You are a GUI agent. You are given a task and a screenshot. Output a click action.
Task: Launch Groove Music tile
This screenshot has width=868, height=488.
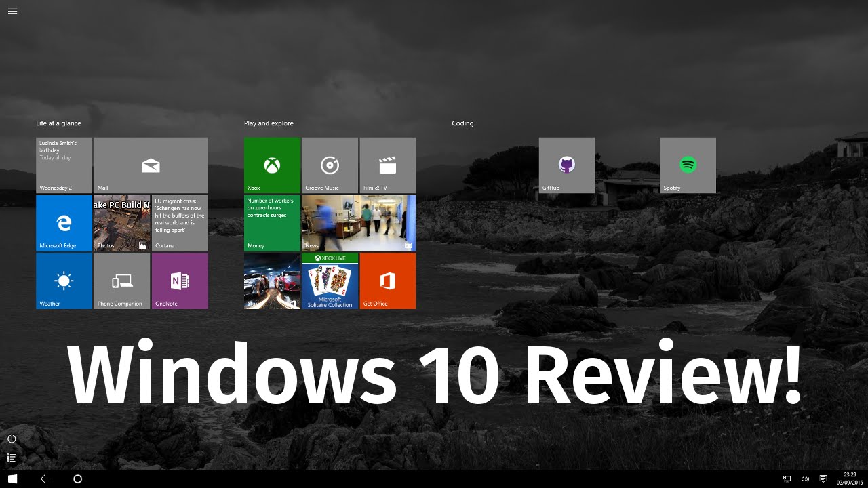click(x=330, y=165)
